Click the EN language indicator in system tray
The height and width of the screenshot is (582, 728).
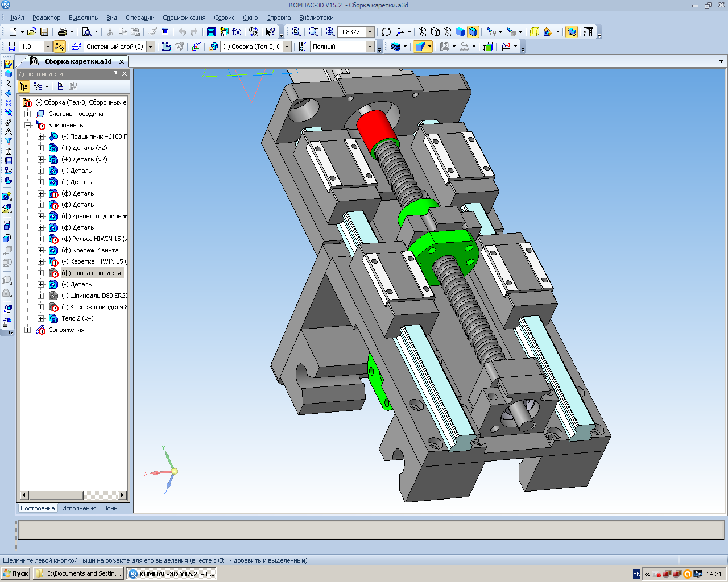636,574
